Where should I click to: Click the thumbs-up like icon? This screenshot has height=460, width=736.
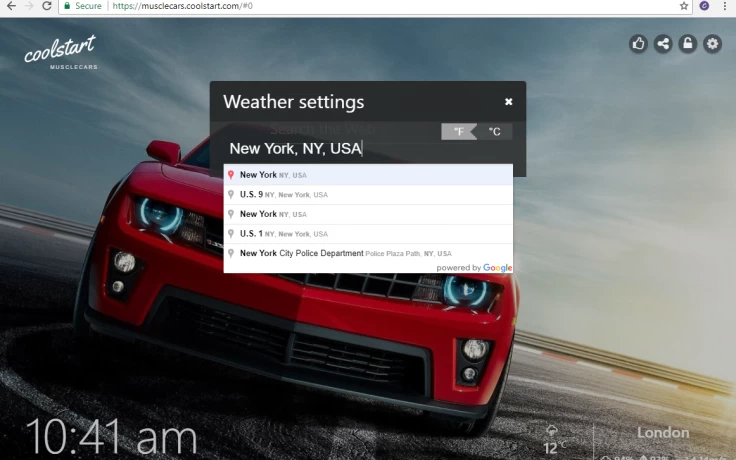click(638, 43)
